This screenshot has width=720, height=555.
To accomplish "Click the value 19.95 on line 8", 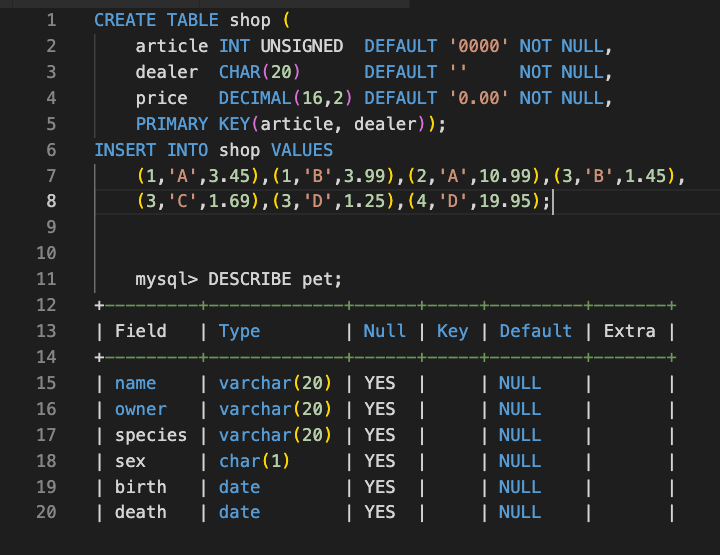I will click(505, 201).
